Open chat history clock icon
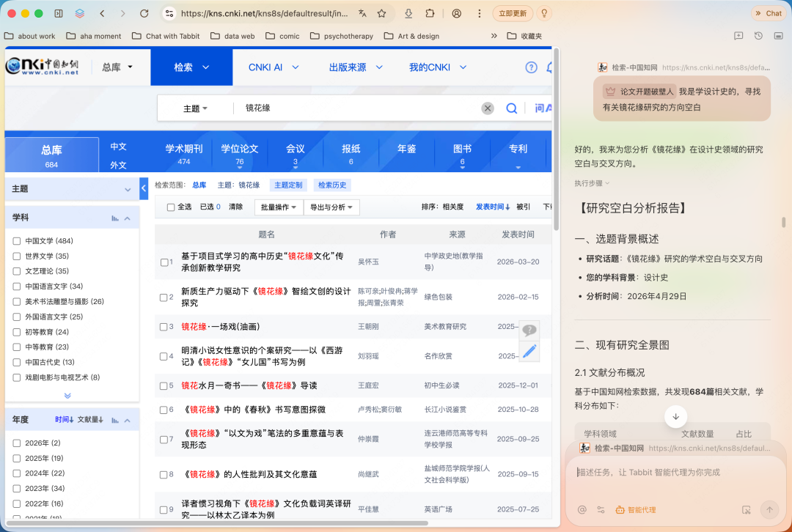The width and height of the screenshot is (792, 532). coord(758,36)
